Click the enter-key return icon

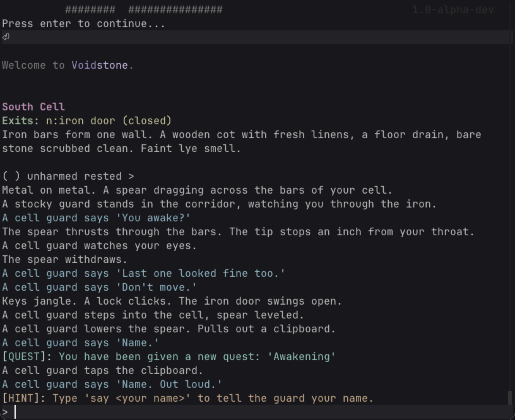[6, 37]
